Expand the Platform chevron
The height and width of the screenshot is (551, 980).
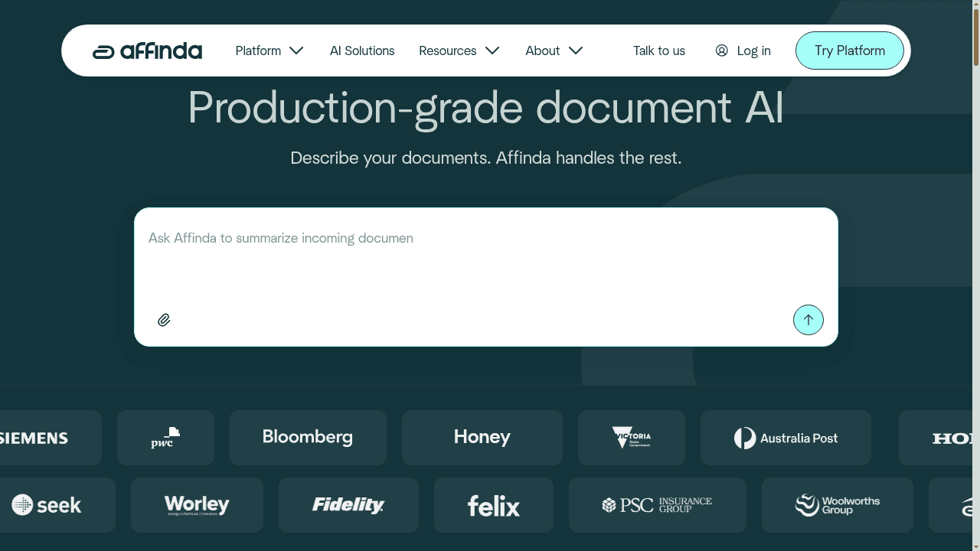tap(296, 51)
